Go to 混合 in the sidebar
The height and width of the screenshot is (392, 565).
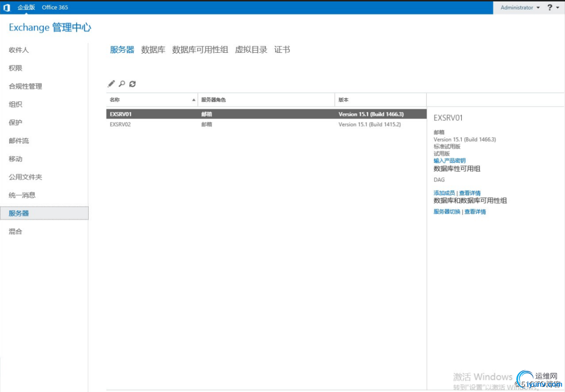(16, 232)
